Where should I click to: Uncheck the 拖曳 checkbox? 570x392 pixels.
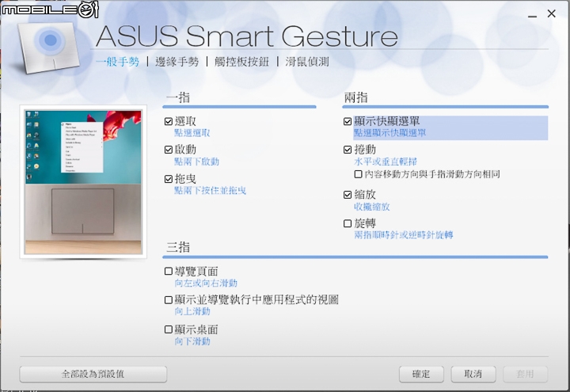[169, 179]
